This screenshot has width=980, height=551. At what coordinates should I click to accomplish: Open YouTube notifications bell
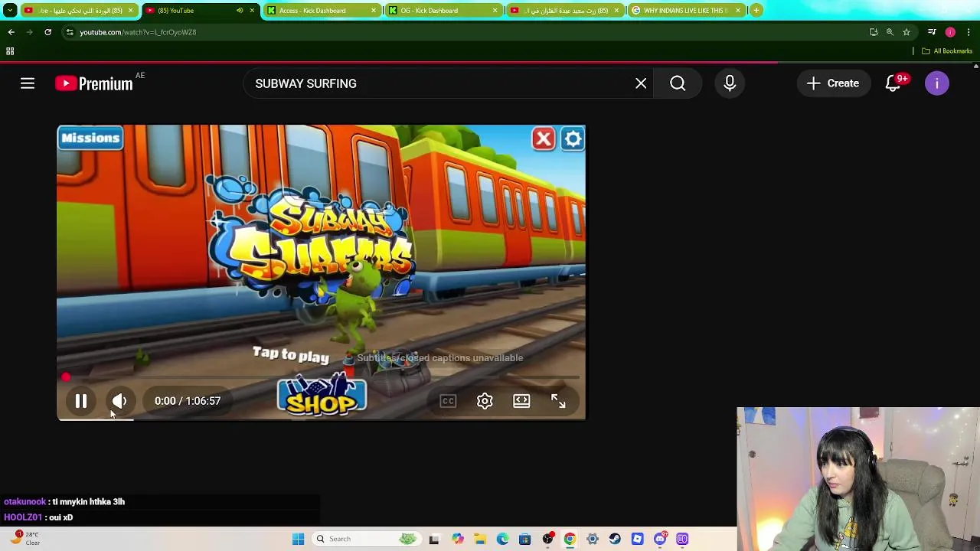[893, 83]
